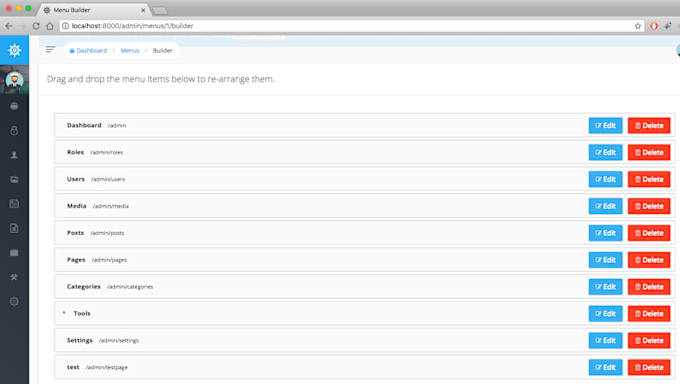Viewport: 680px width, 384px height.
Task: Edit the Settings menu item
Action: pyautogui.click(x=605, y=341)
